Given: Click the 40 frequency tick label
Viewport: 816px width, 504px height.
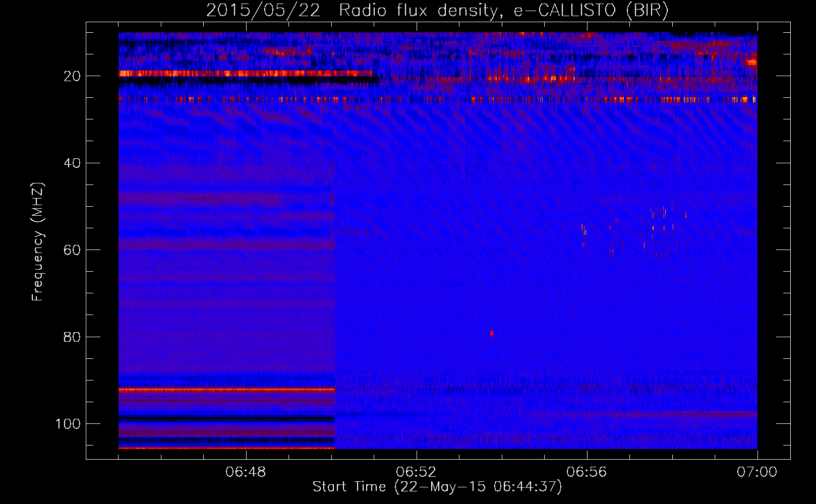Looking at the screenshot, I should tap(72, 163).
